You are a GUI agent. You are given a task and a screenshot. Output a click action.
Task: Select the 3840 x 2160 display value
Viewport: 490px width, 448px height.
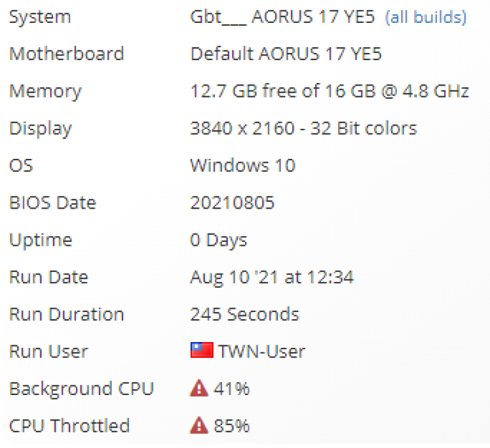304,128
